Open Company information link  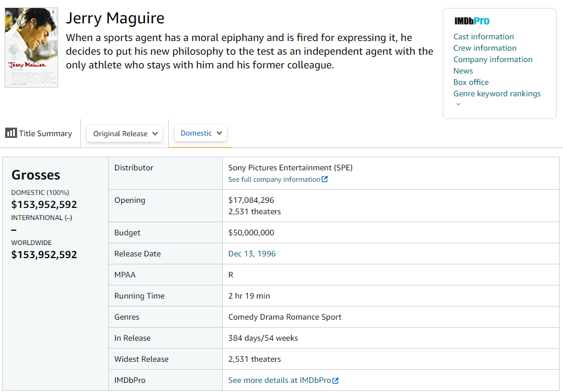point(493,60)
